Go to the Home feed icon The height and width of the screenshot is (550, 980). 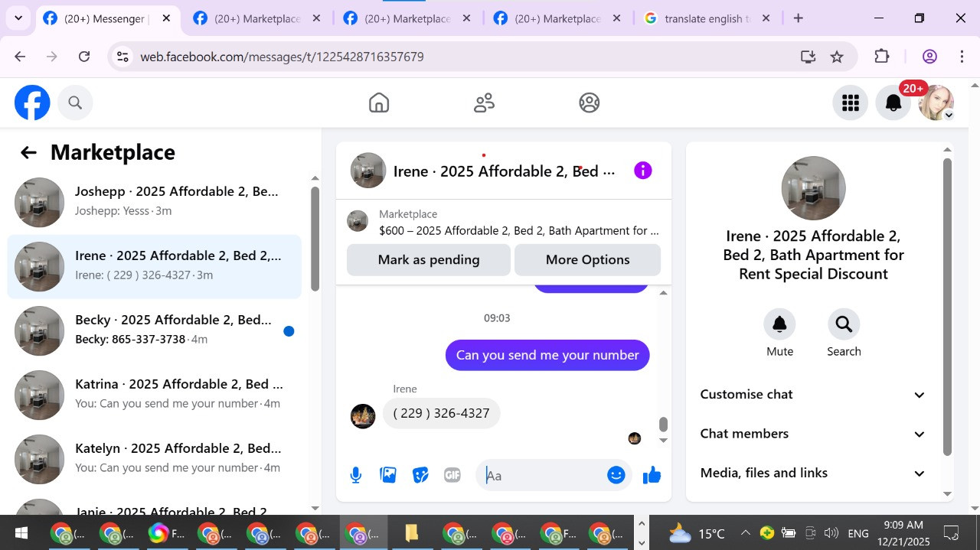coord(379,103)
